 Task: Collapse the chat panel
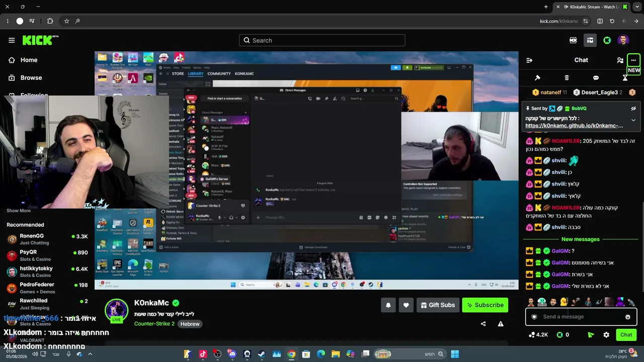tap(529, 60)
